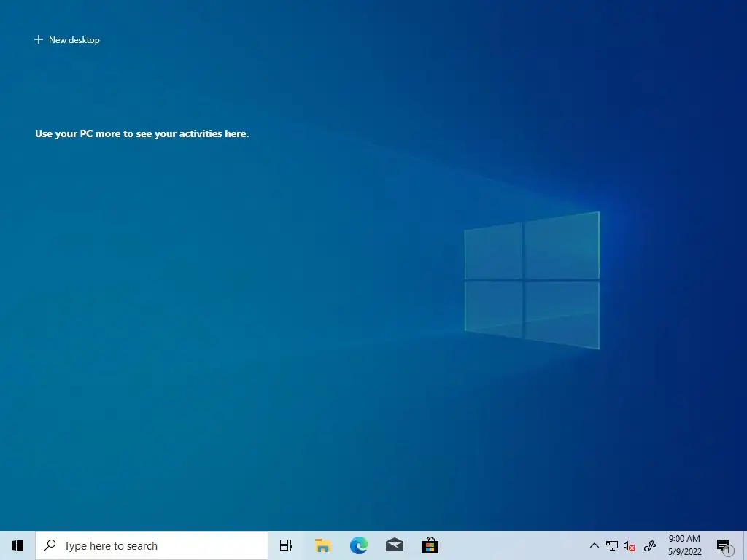Click the Type here to search box
Viewport: 747px width, 560px height.
(x=152, y=545)
